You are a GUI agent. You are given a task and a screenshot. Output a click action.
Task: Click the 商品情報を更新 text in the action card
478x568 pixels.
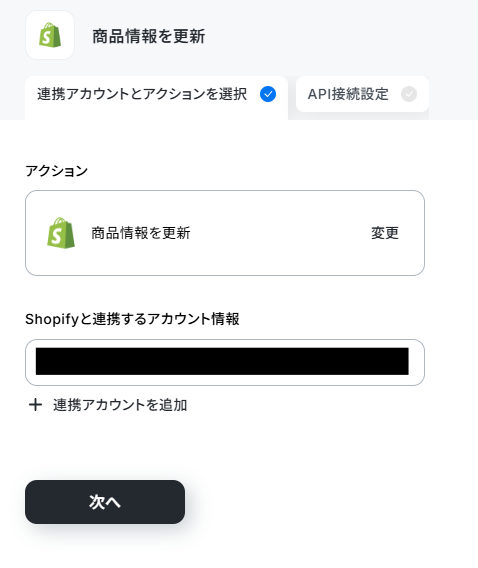pos(141,233)
